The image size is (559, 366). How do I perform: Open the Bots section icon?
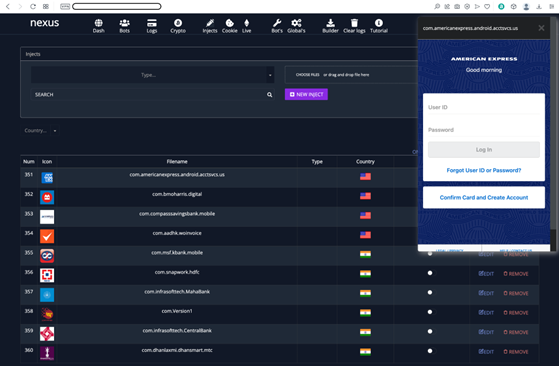click(124, 23)
